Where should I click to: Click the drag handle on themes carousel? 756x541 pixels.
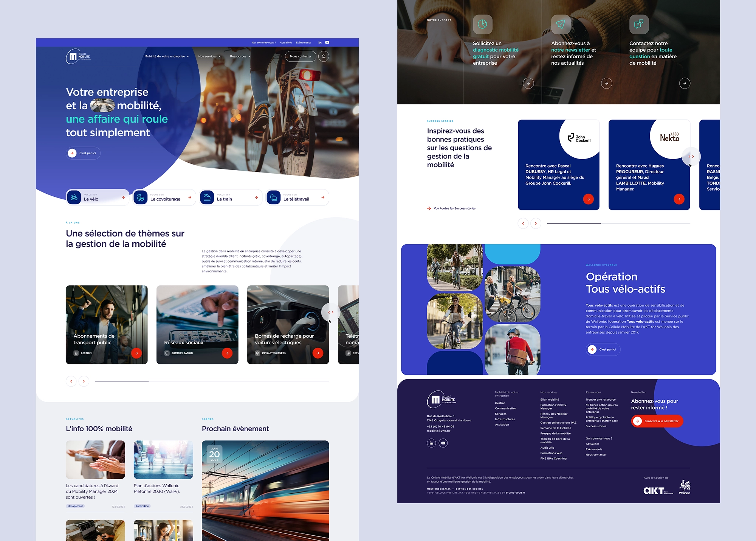pyautogui.click(x=331, y=312)
